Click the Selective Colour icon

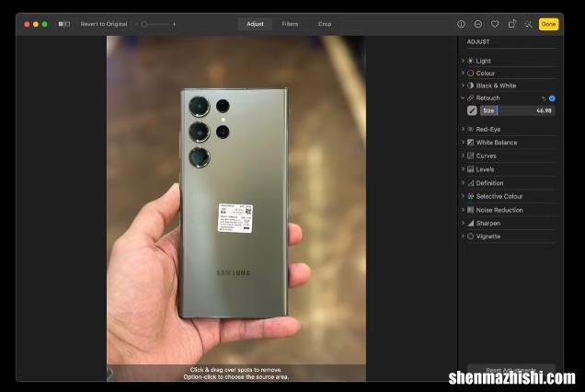[470, 196]
